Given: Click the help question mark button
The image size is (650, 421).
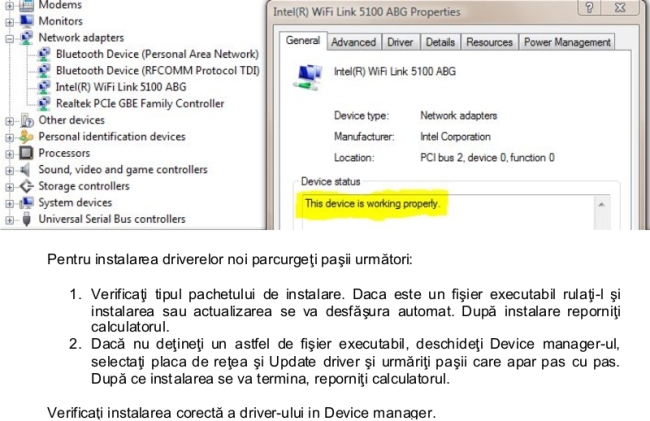Looking at the screenshot, I should pyautogui.click(x=589, y=7).
